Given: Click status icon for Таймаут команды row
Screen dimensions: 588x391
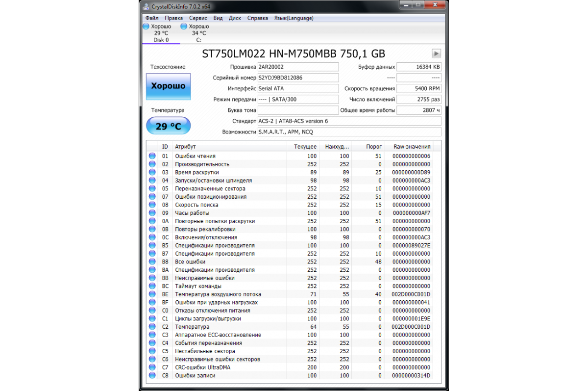Looking at the screenshot, I should tap(152, 286).
